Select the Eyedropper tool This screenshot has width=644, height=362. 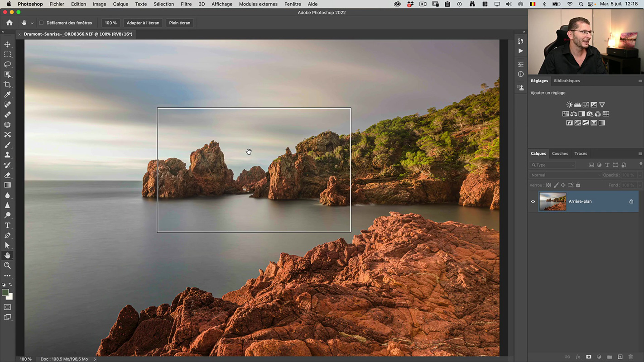(7, 95)
